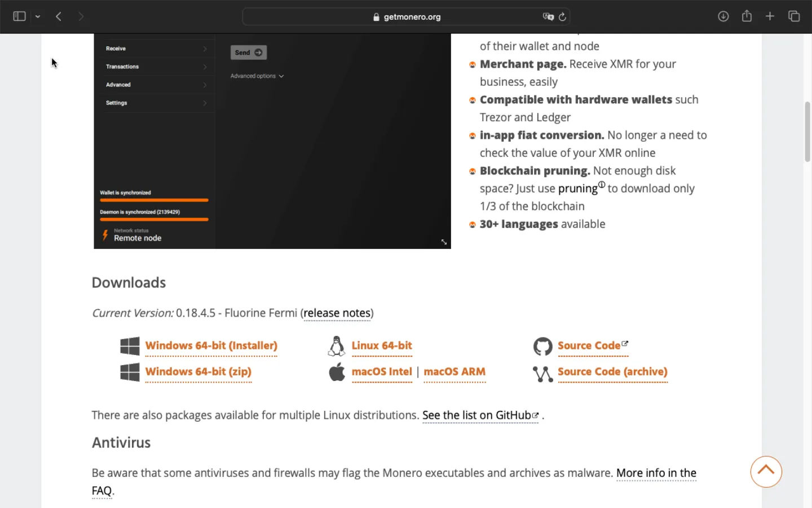Download the Linux 64-bit build

382,345
